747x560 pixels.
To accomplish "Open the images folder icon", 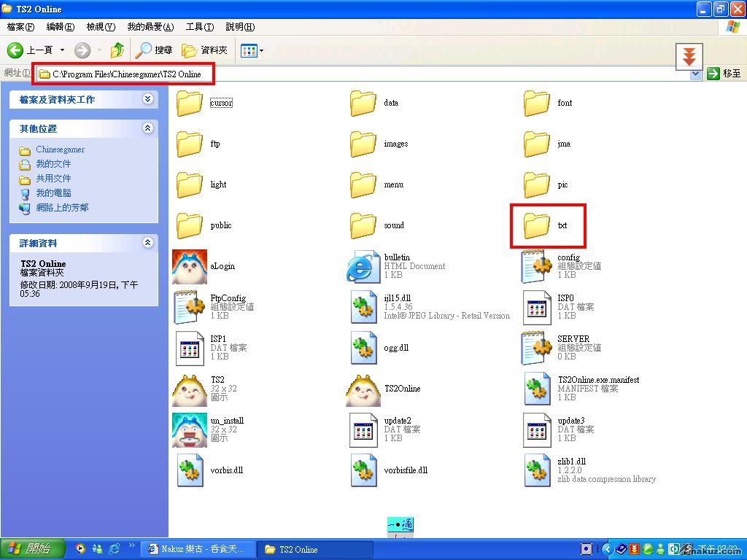I will (363, 144).
